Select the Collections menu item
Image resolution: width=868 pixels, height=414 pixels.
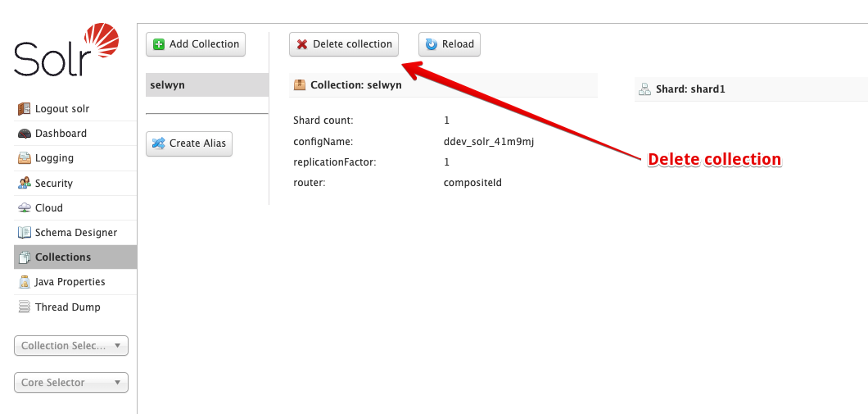75,257
